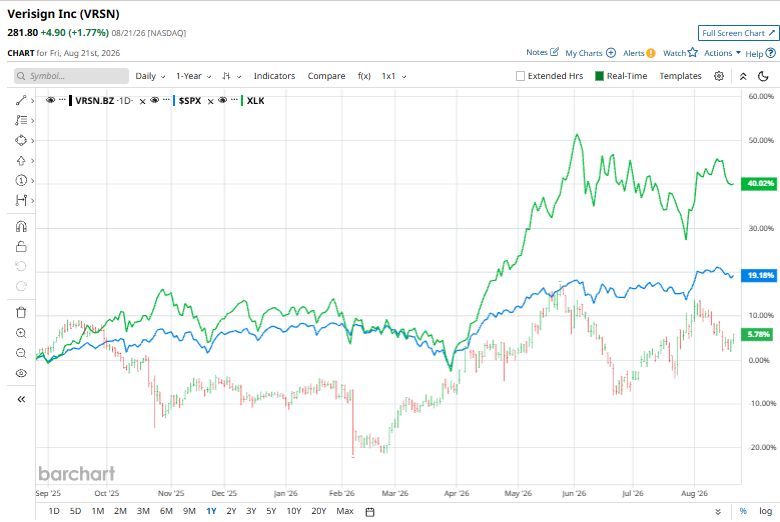Open the Daily frequency dropdown

click(150, 76)
